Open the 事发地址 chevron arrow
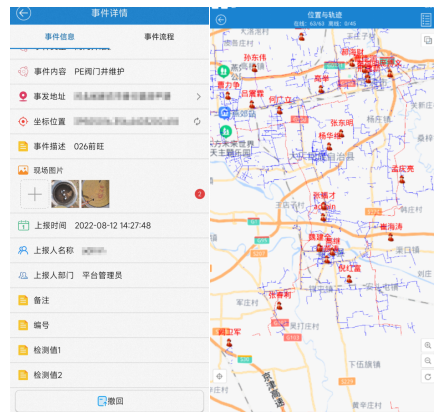The height and width of the screenshot is (419, 442). (x=199, y=97)
